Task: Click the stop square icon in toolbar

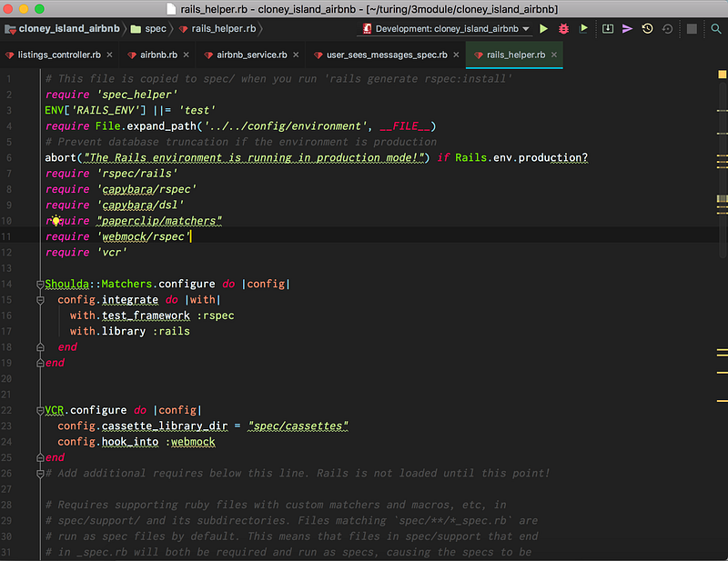Action: point(692,29)
